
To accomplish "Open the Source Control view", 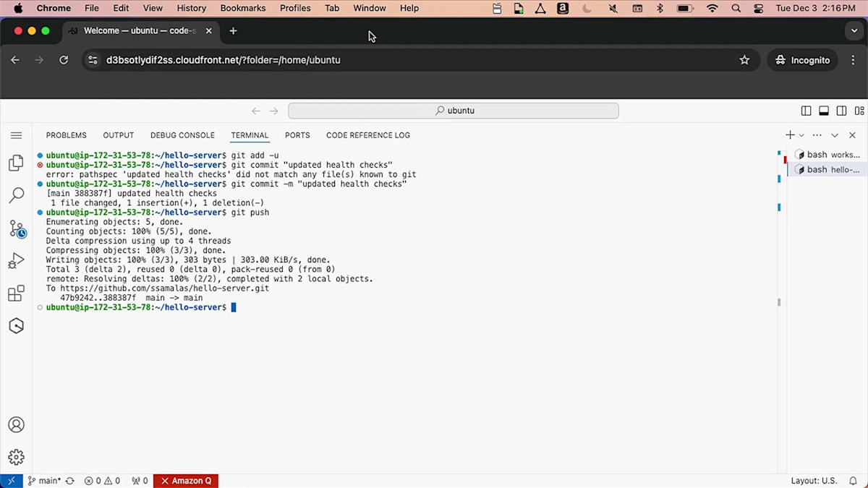I will pos(17,228).
